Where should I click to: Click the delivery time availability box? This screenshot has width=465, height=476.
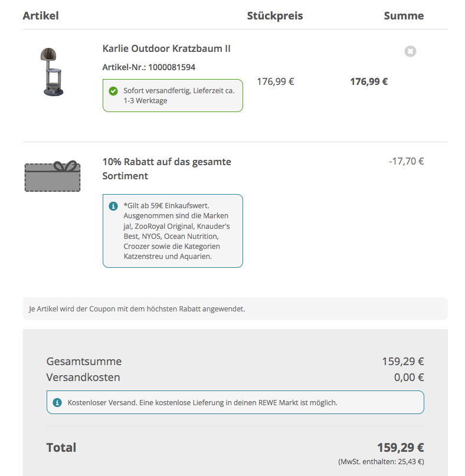click(173, 96)
